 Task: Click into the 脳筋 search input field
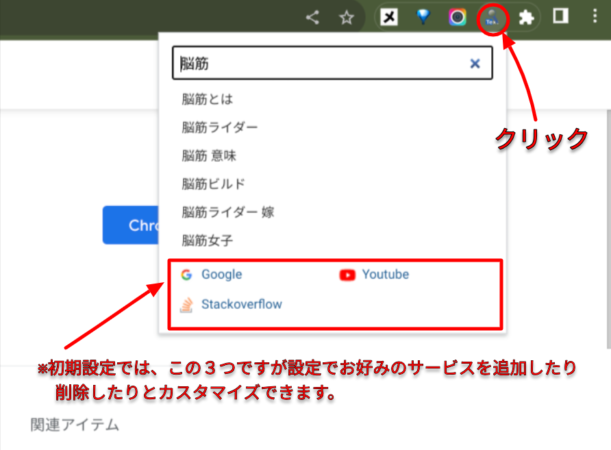(320, 63)
